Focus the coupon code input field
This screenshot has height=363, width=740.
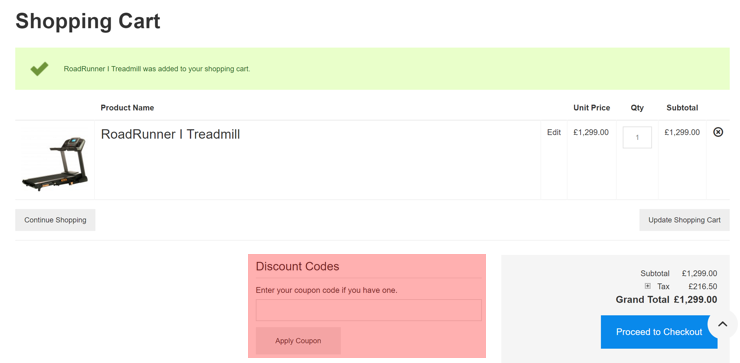coord(369,310)
